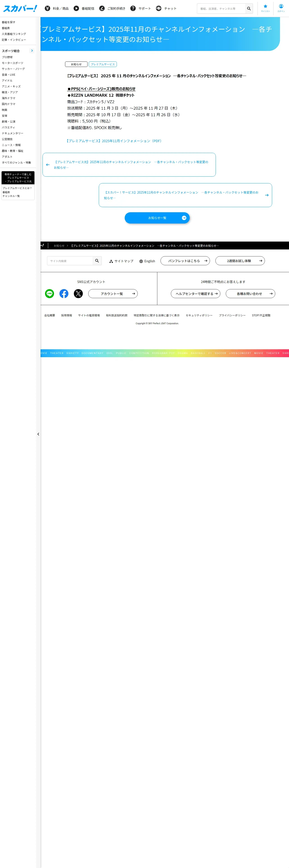Select 番組表 at top of sidebar
The image size is (289, 868).
pos(6,28)
